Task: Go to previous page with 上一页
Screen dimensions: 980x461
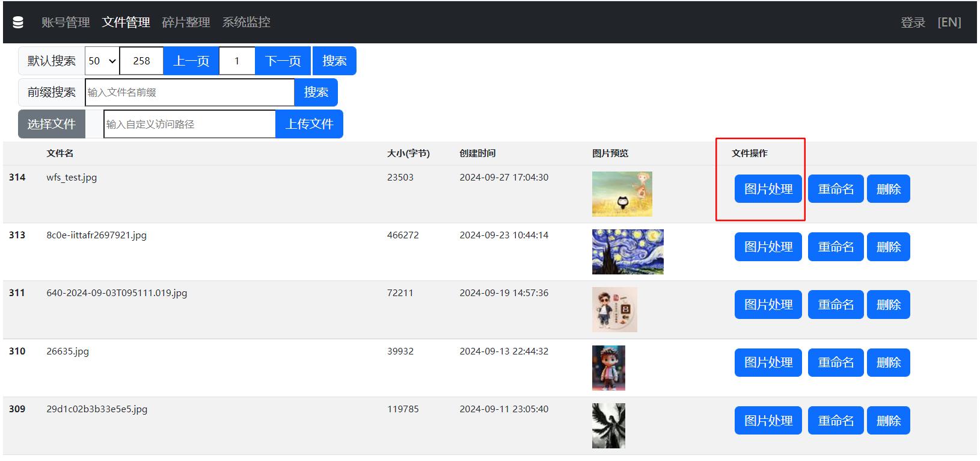Action: tap(191, 61)
